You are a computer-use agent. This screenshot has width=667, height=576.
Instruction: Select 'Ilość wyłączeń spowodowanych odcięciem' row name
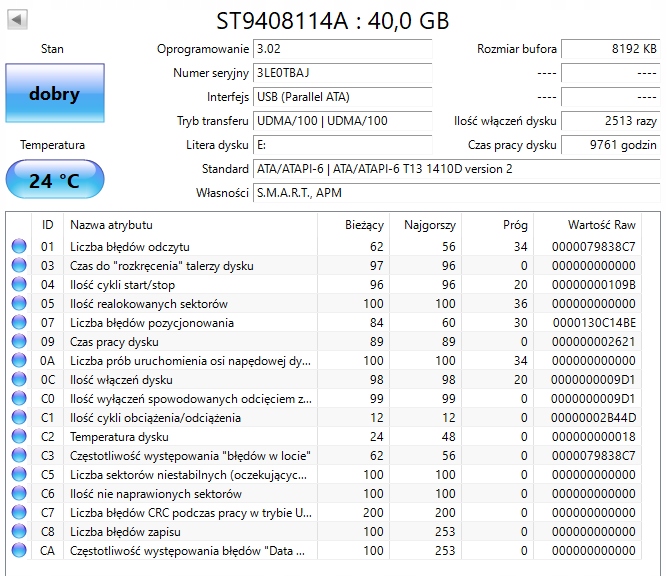coord(191,399)
